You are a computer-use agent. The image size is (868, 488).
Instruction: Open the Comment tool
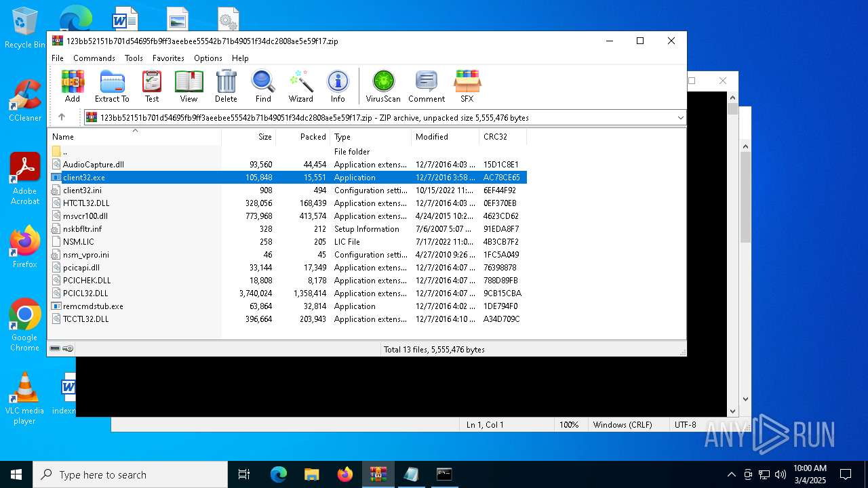(x=427, y=86)
